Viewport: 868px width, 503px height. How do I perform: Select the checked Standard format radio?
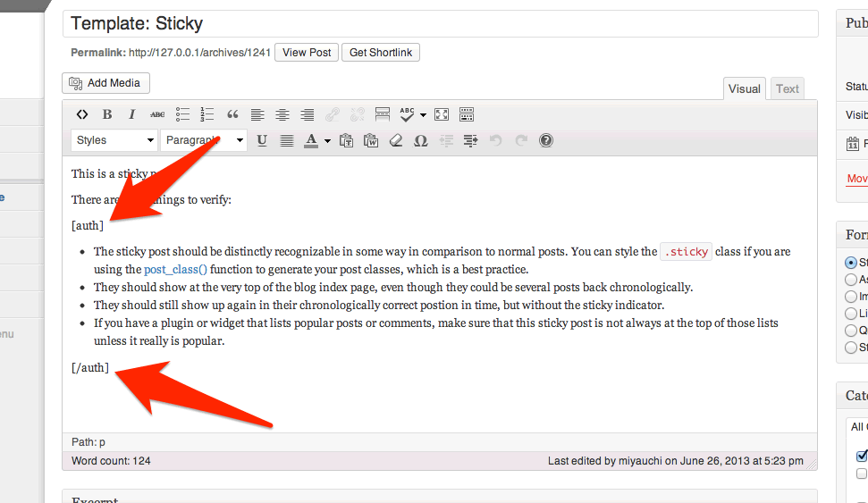pos(851,263)
